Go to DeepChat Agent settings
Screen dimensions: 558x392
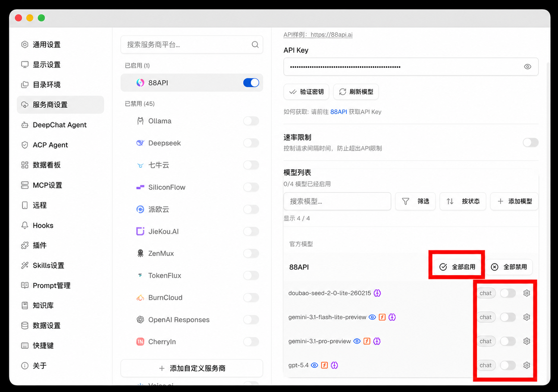[x=60, y=125]
